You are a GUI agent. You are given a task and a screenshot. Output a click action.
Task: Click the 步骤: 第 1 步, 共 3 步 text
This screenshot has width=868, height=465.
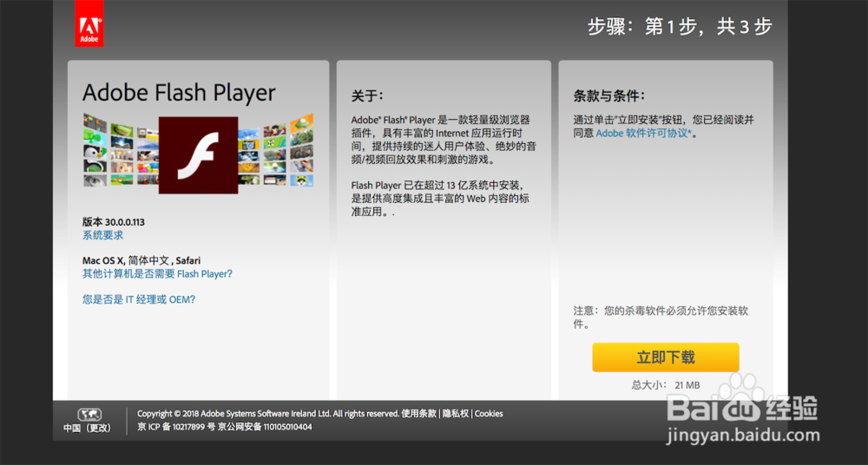coord(680,26)
